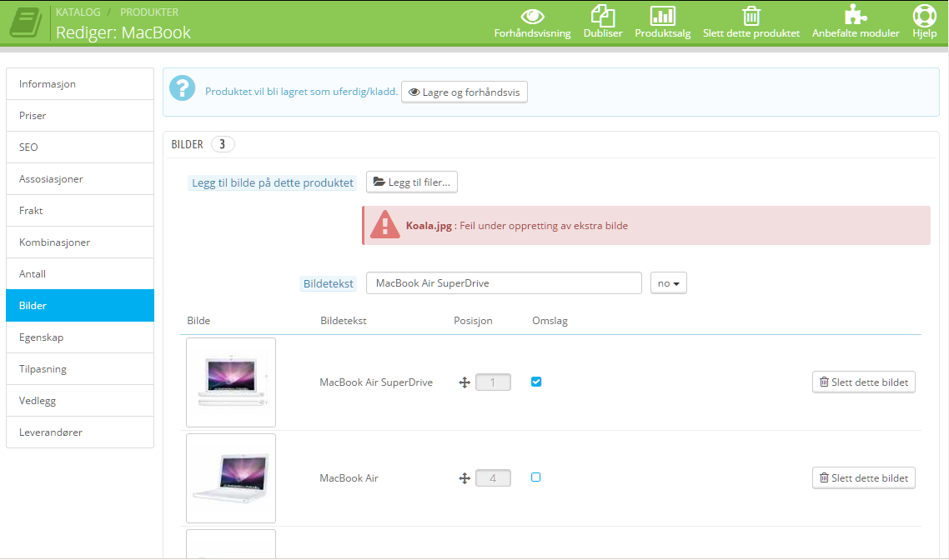Click the red warning triangle icon
Viewport: 949px width, 560px height.
[x=385, y=225]
